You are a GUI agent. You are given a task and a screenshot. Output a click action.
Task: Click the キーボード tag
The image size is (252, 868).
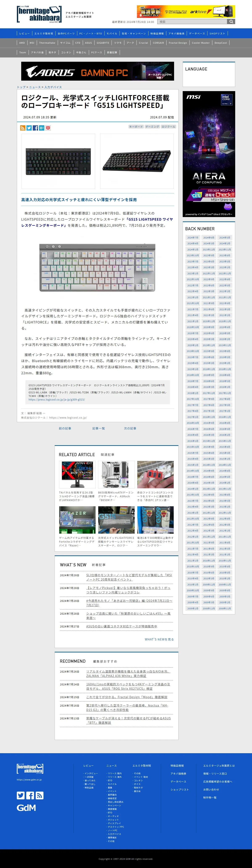click(136, 127)
